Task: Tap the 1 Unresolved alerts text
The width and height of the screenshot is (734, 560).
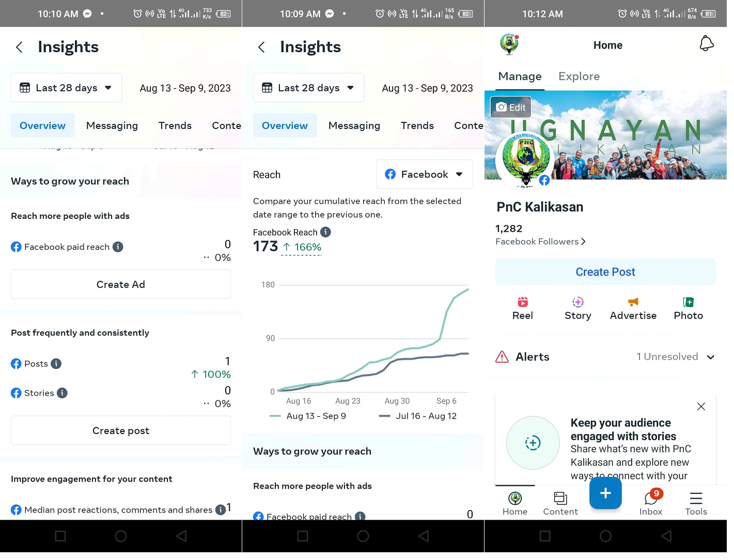Action: (667, 357)
